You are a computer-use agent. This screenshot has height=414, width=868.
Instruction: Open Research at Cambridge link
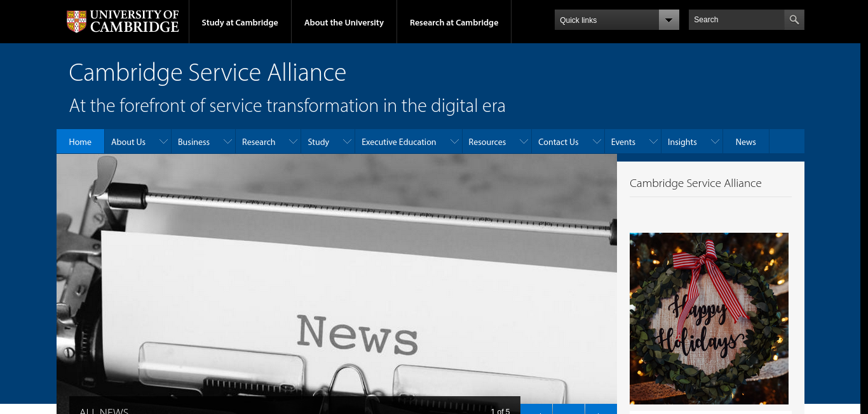pos(454,22)
